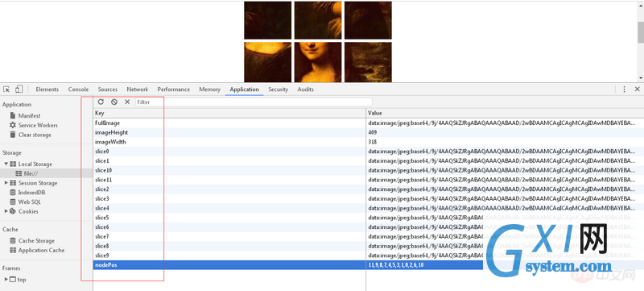The width and height of the screenshot is (644, 291).
Task: Select Cookies in sidebar
Action: point(28,211)
